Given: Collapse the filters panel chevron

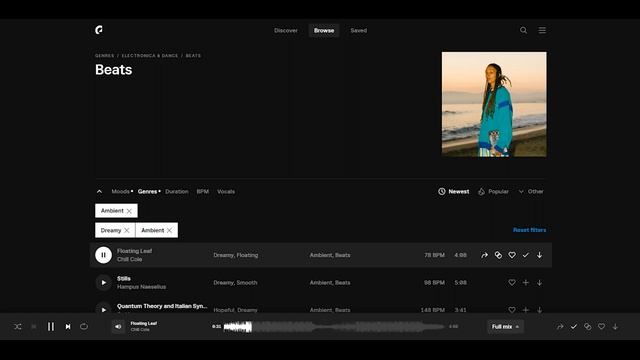Looking at the screenshot, I should (x=99, y=191).
